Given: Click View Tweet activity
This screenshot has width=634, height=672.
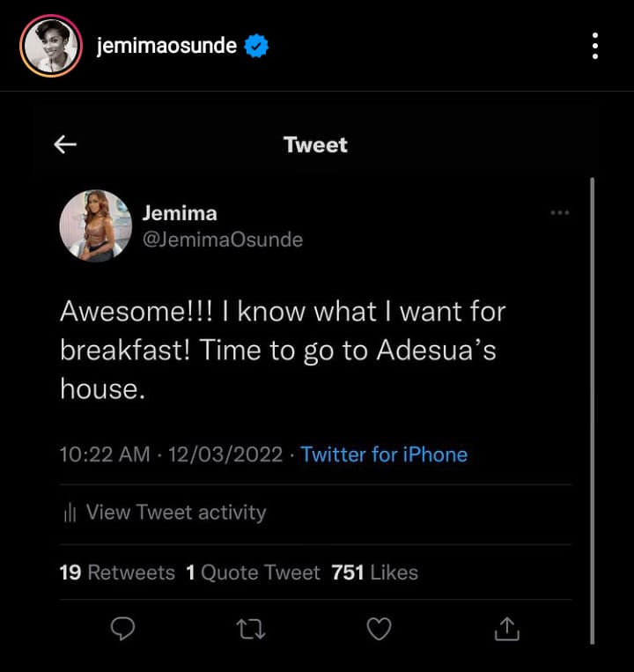Looking at the screenshot, I should click(175, 513).
